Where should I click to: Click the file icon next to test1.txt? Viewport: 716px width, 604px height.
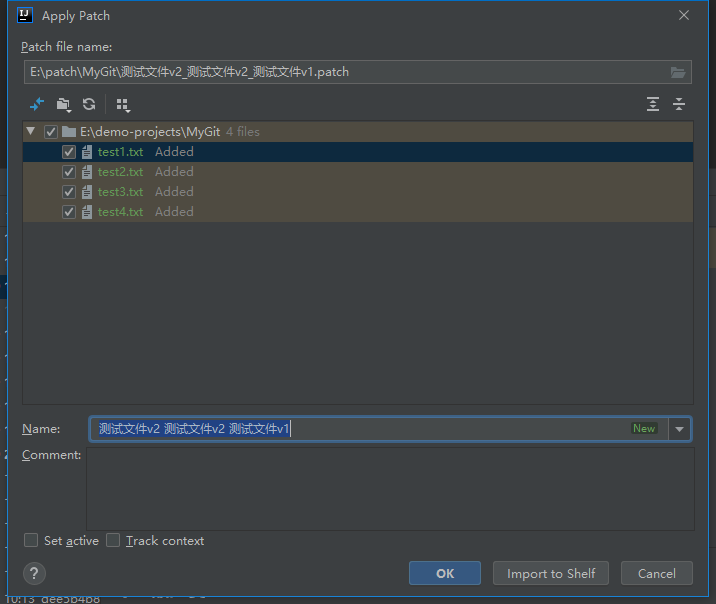87,152
